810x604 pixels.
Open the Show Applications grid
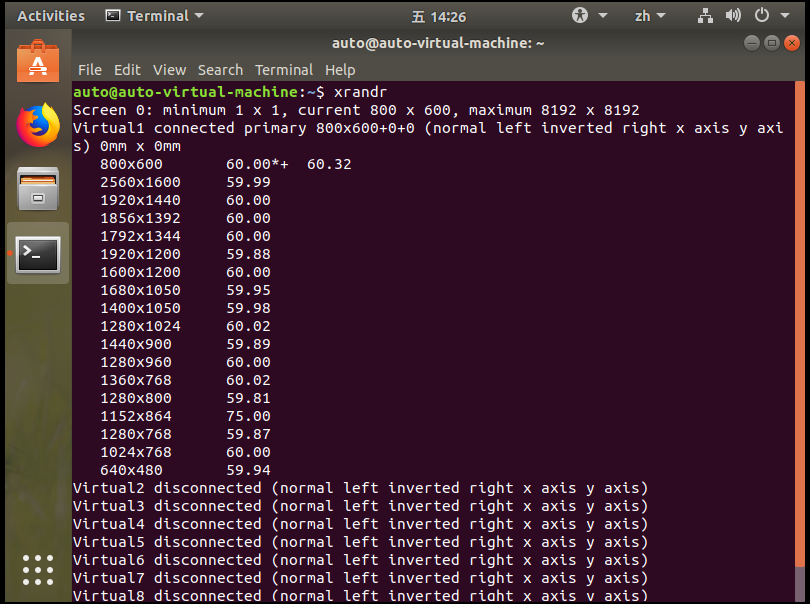point(37,570)
